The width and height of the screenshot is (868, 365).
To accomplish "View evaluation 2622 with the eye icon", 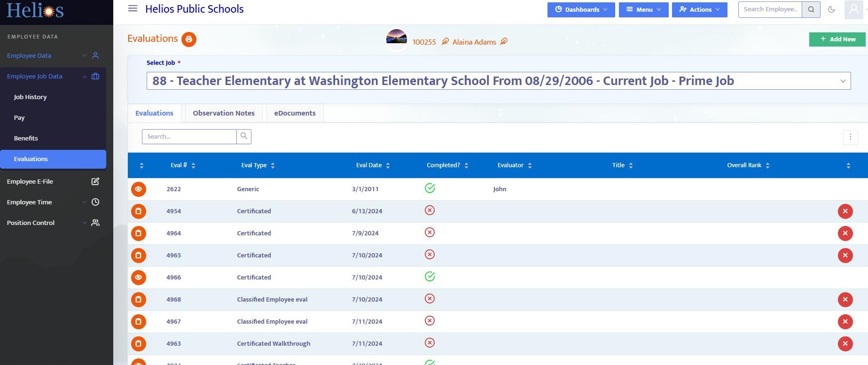I will 139,189.
